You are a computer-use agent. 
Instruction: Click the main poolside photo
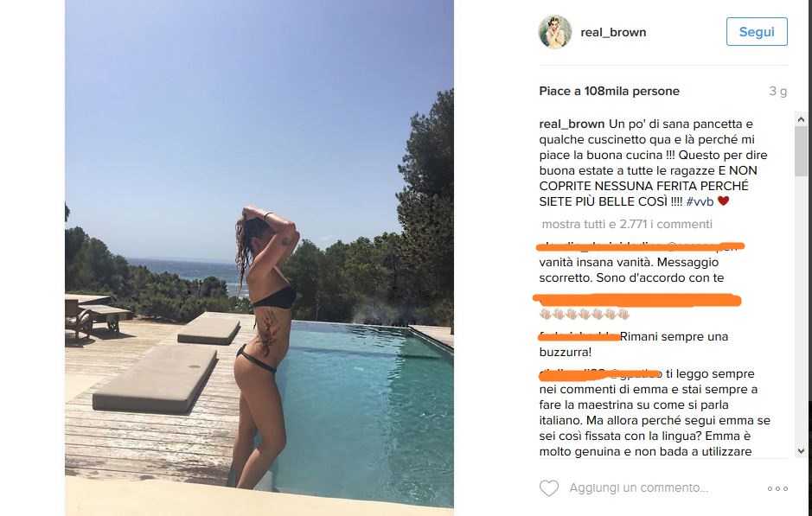259,258
